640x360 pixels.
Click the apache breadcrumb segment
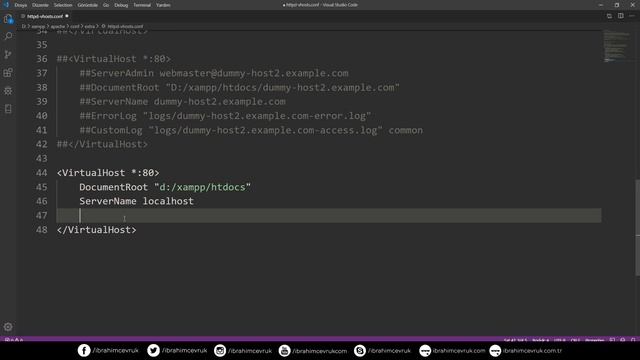58,26
